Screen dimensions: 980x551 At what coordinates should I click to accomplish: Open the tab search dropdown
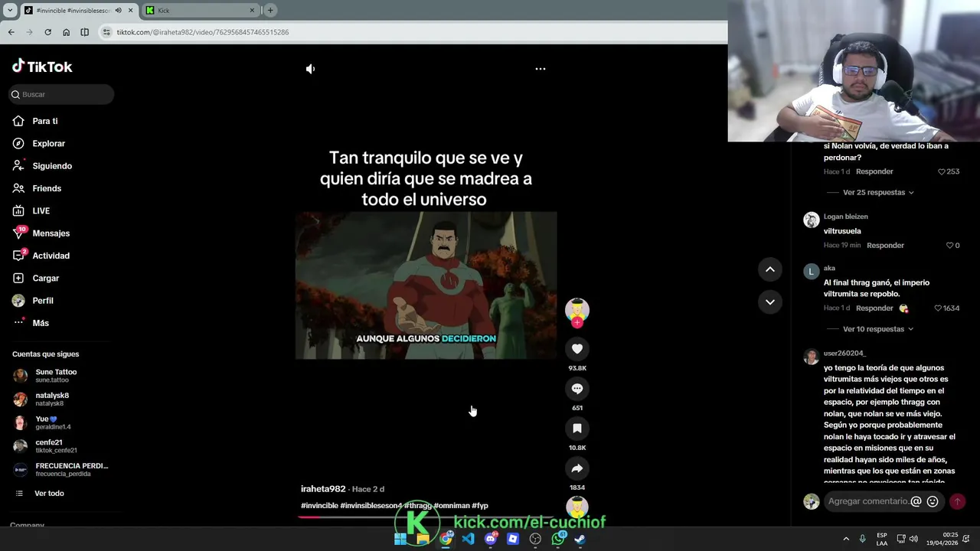[x=10, y=11]
